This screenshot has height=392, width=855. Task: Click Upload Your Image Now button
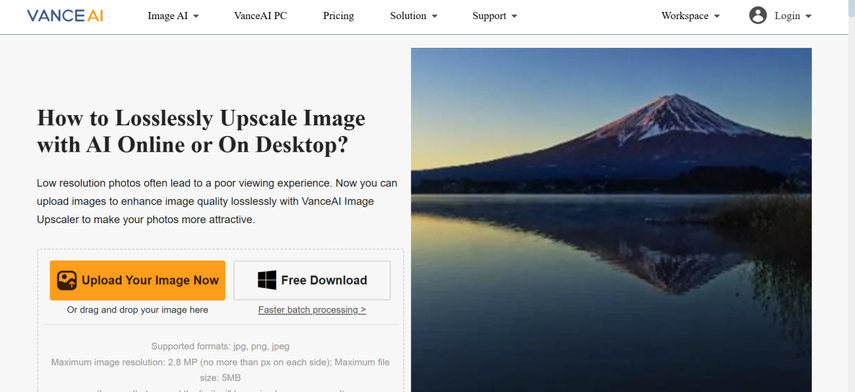pyautogui.click(x=137, y=280)
